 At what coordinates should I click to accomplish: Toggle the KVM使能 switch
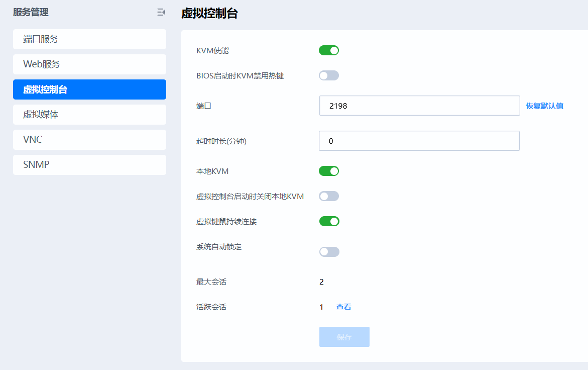click(329, 50)
